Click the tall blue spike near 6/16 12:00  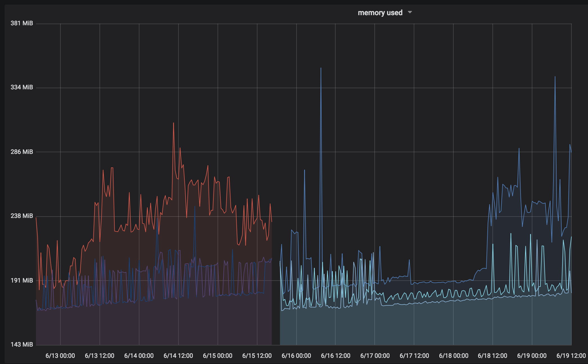[x=321, y=84]
